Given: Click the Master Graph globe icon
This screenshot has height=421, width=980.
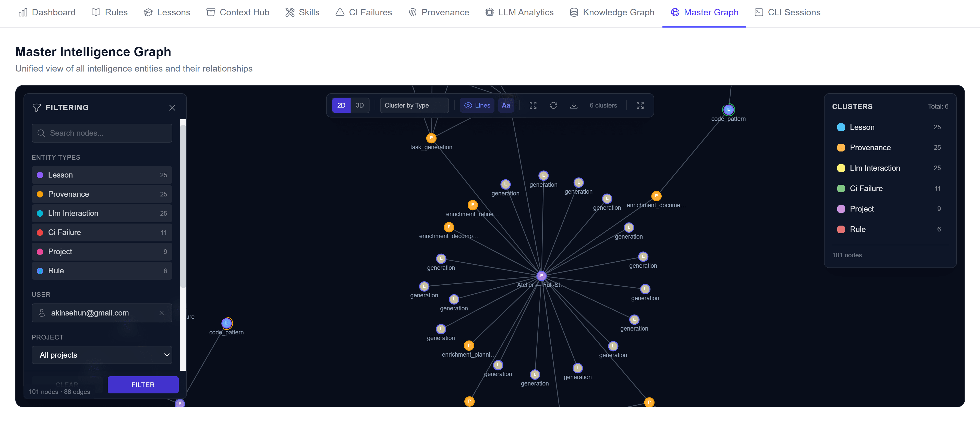Looking at the screenshot, I should (x=675, y=12).
